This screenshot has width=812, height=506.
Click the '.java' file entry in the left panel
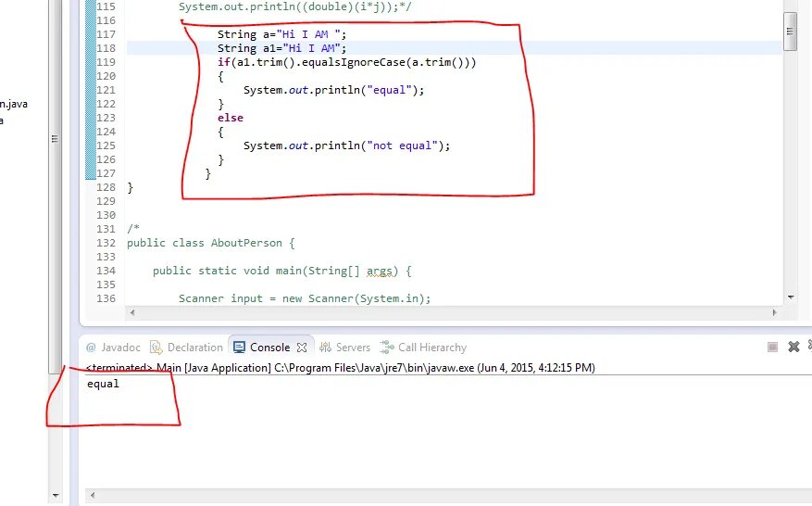[14, 104]
